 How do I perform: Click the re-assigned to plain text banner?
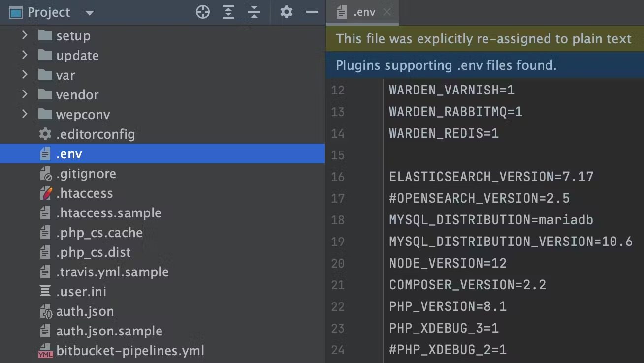tap(484, 39)
